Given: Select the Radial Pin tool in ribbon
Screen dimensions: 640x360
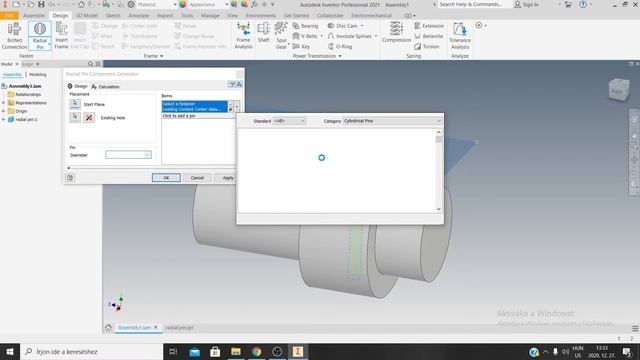Looking at the screenshot, I should tap(40, 36).
